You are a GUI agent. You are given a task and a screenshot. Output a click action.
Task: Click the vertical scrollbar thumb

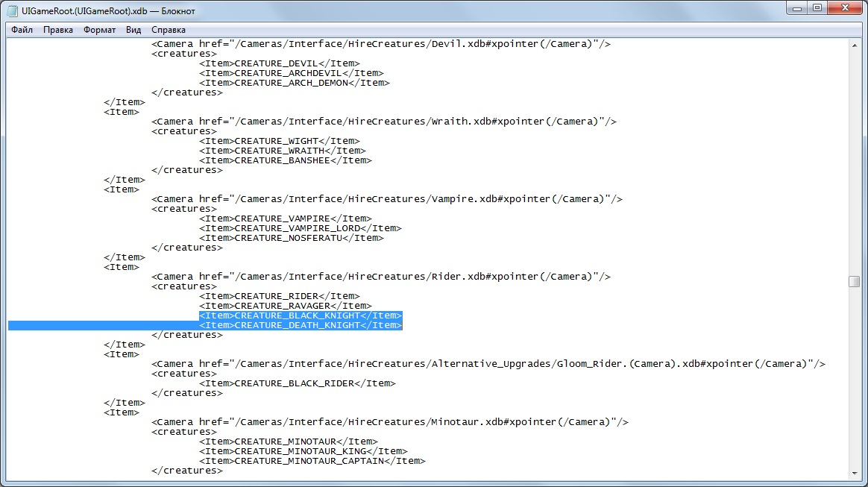pyautogui.click(x=854, y=281)
